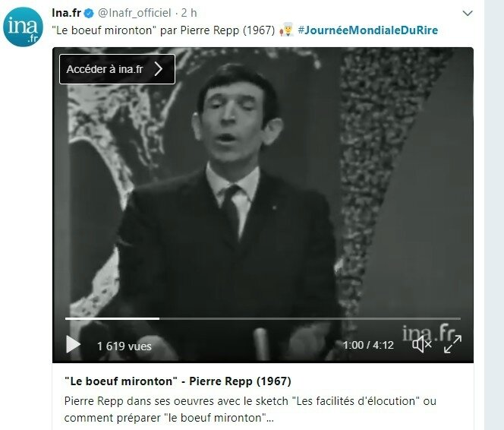This screenshot has height=430, width=504.
Task: Click the Accéder à ina.fr button
Action: point(118,69)
